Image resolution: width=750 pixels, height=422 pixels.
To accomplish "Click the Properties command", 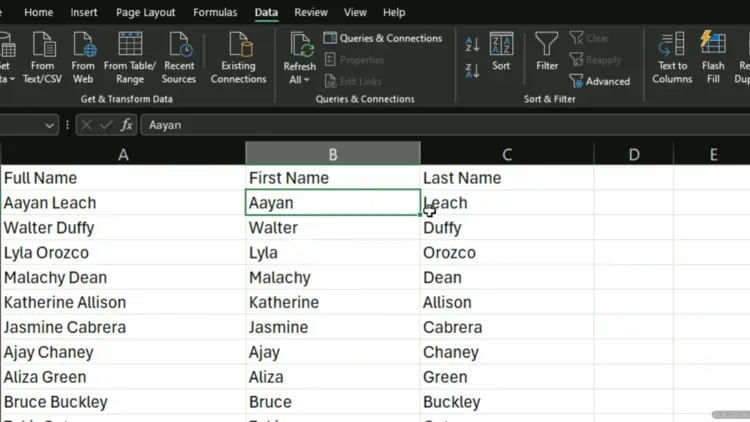I will click(354, 60).
